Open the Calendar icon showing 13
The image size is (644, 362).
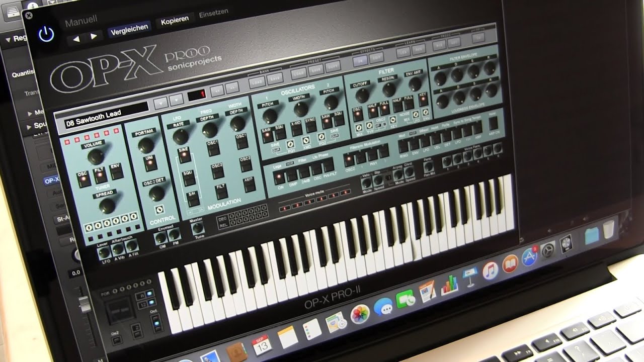click(x=261, y=344)
